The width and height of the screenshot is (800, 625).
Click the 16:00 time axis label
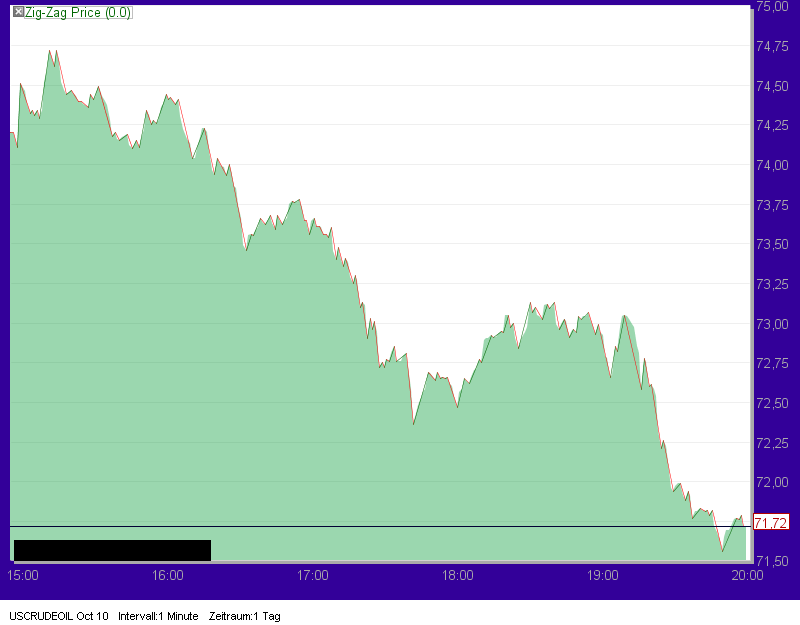tap(168, 576)
